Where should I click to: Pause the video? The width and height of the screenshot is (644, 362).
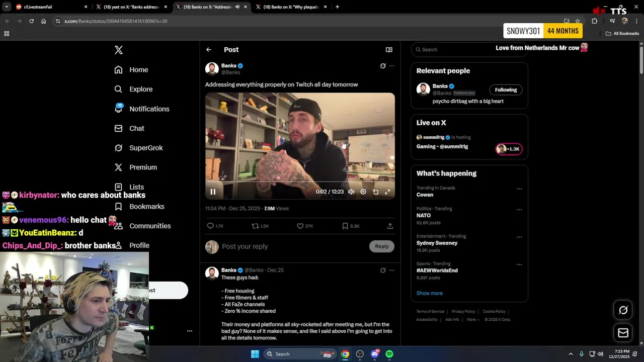point(213,192)
